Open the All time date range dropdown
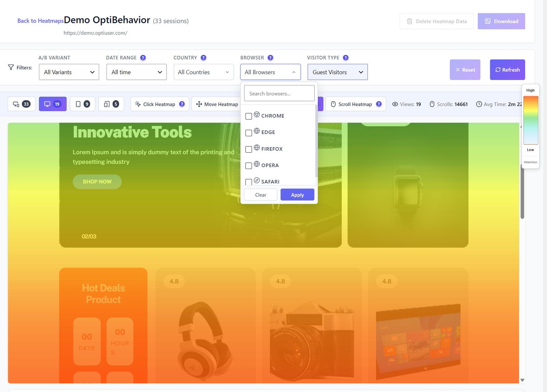The image size is (547, 392). coord(136,72)
